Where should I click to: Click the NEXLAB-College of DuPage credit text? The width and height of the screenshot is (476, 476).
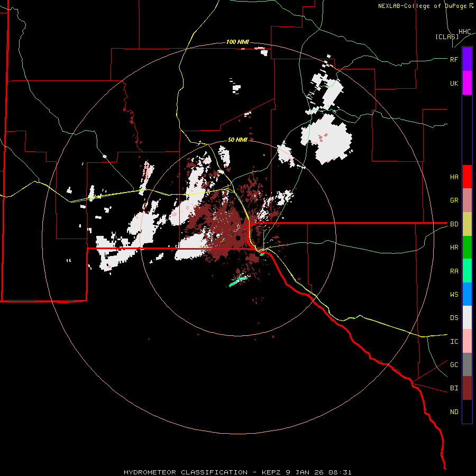426,6
